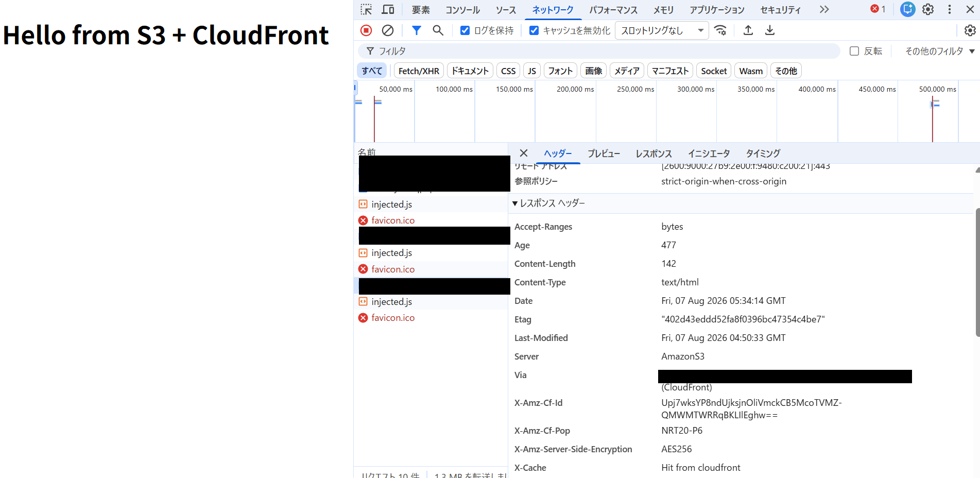Filter by メディア requests
The height and width of the screenshot is (478, 980).
point(627,71)
